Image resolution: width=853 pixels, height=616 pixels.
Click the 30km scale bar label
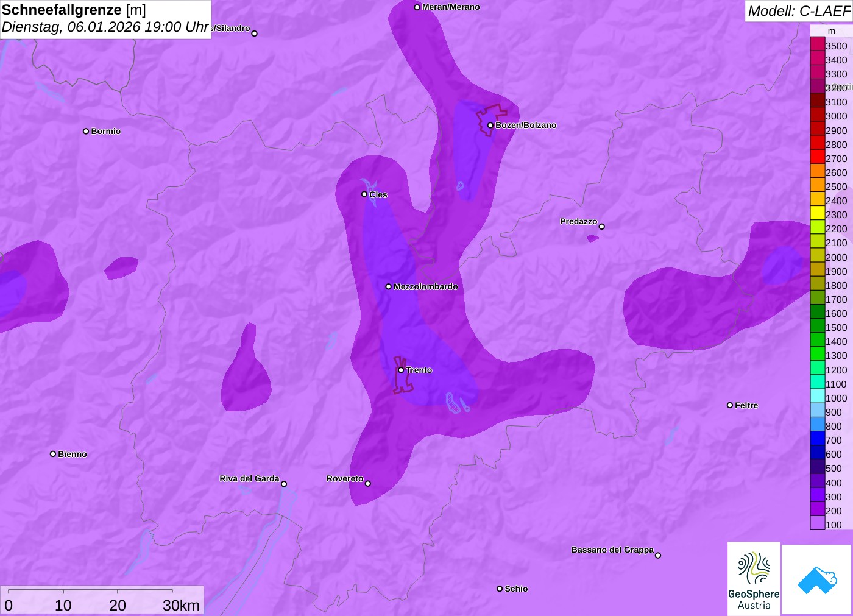(x=181, y=605)
